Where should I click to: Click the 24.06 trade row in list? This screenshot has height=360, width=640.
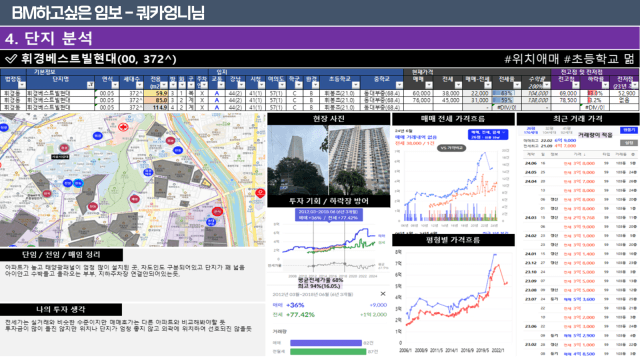[x=580, y=163]
